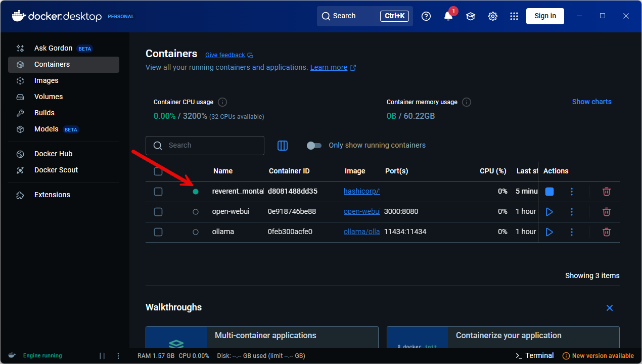The image size is (642, 364).
Task: Click the info icon next to Container memory usage
Action: pos(467,102)
